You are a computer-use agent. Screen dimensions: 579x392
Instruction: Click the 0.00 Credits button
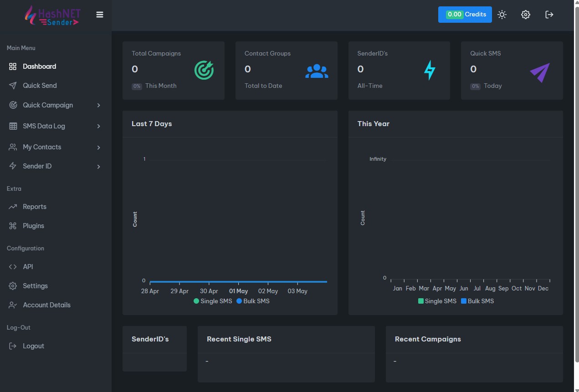[465, 15]
